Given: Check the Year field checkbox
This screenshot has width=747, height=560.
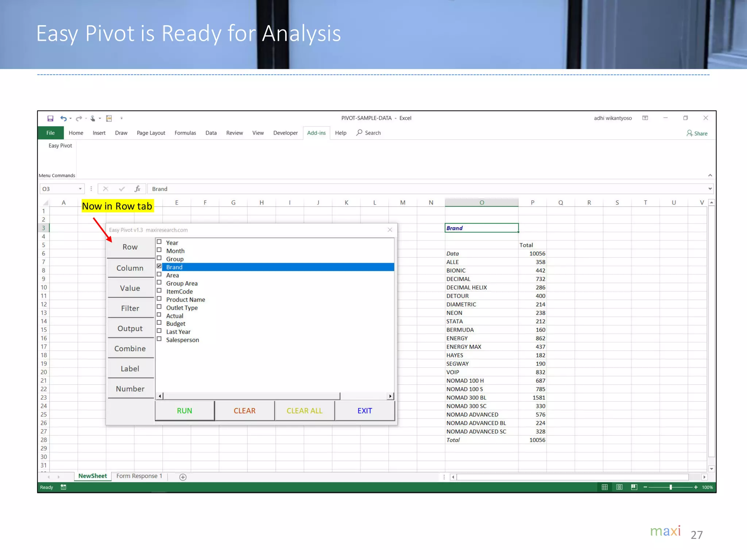Looking at the screenshot, I should click(159, 242).
